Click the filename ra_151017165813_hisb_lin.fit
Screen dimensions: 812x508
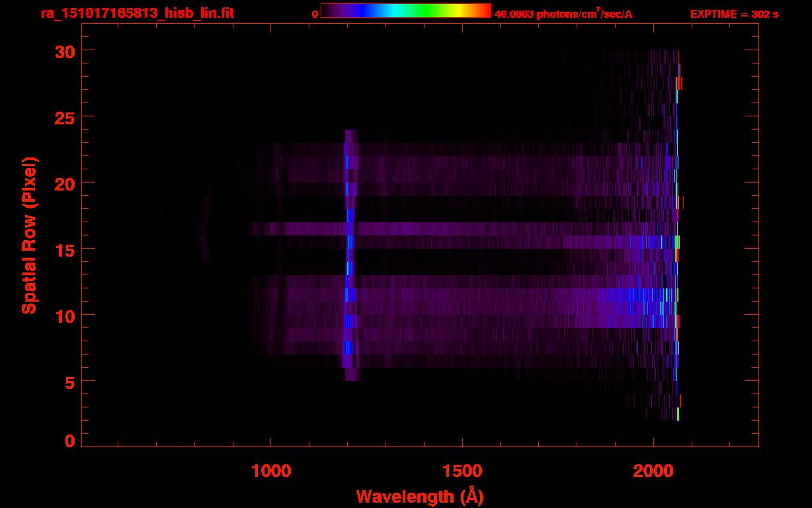click(136, 13)
